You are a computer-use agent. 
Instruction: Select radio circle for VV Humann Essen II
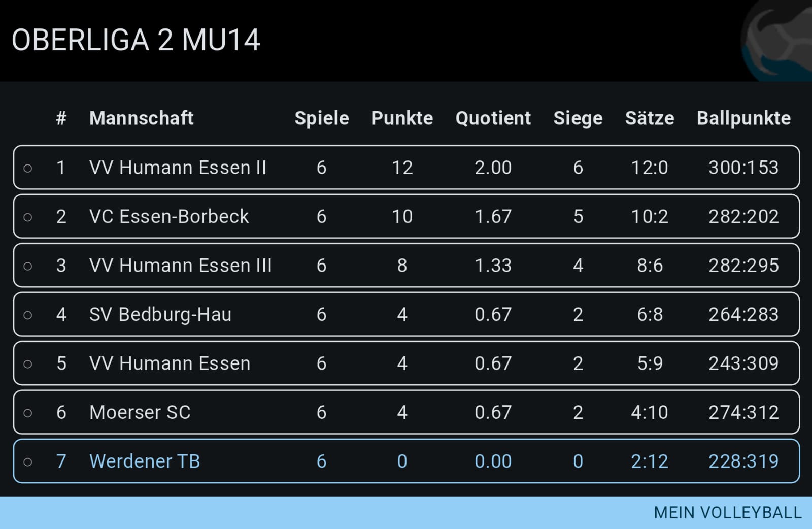(x=28, y=168)
